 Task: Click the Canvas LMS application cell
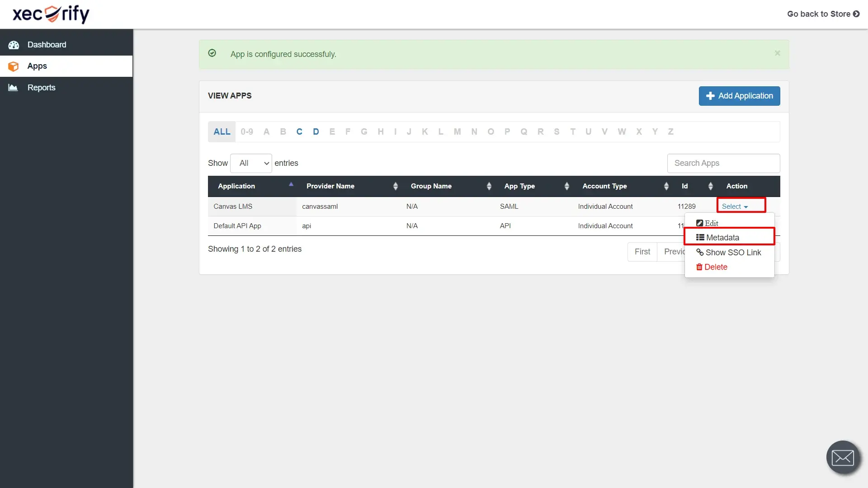tap(252, 206)
